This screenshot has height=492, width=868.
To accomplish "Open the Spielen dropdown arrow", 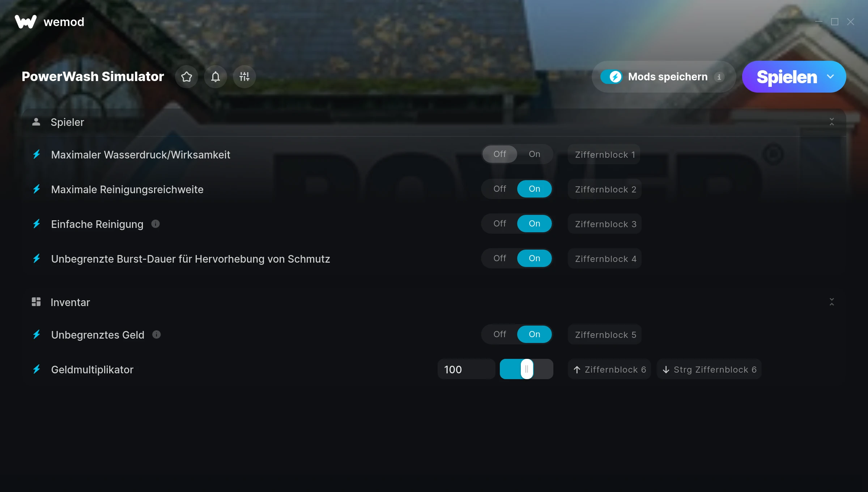I will coord(830,77).
